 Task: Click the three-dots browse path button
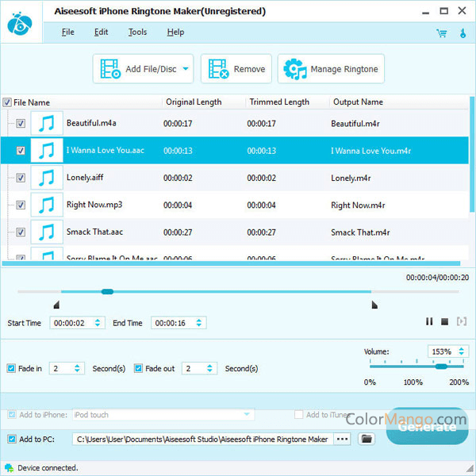(342, 439)
